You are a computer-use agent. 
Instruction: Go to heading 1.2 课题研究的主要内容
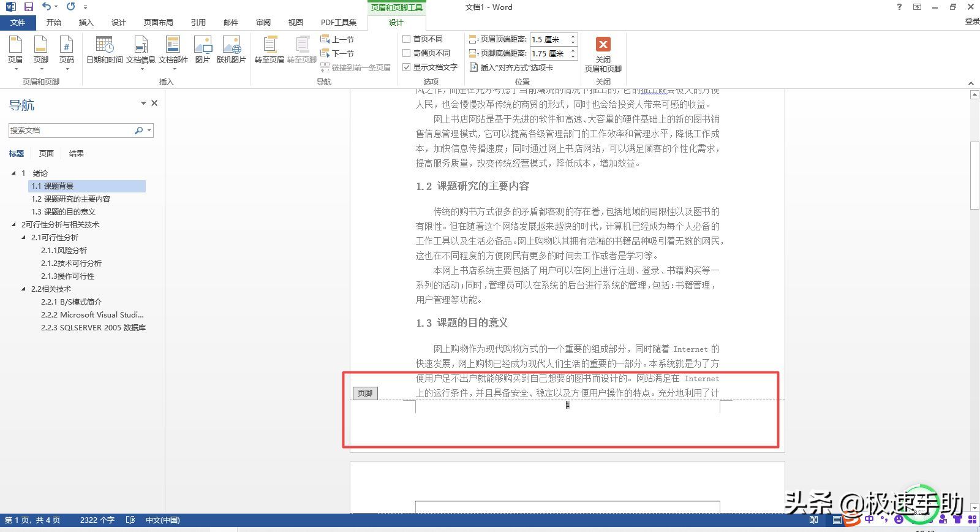pyautogui.click(x=71, y=199)
